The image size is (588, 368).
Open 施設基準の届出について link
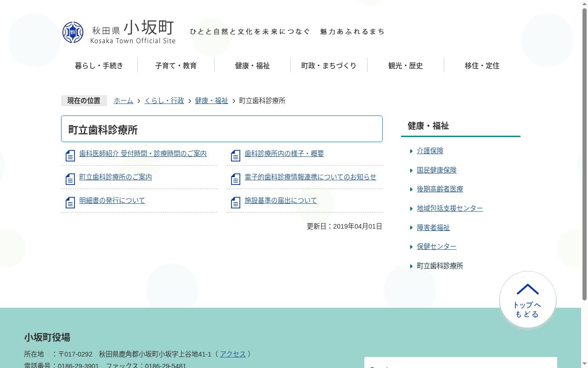pos(281,201)
